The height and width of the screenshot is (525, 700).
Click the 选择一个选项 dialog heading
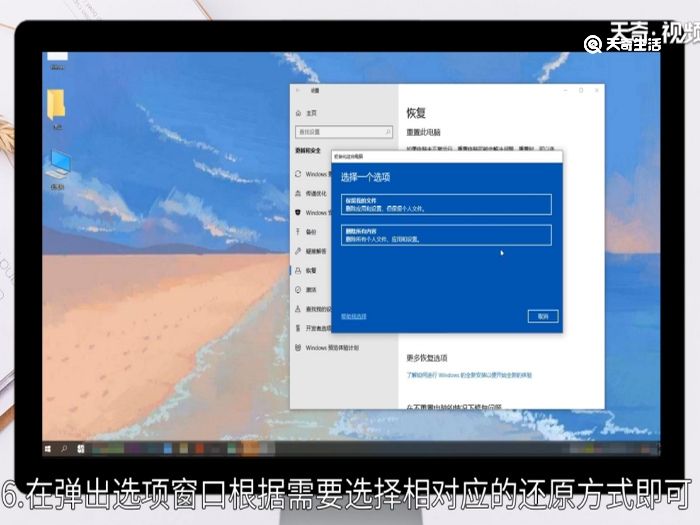366,177
